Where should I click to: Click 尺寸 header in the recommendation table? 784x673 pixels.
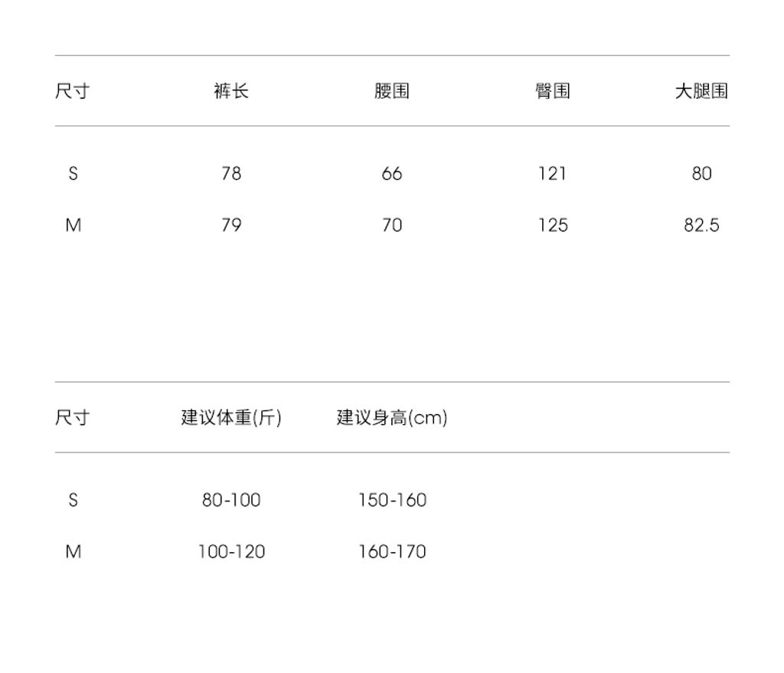[73, 417]
